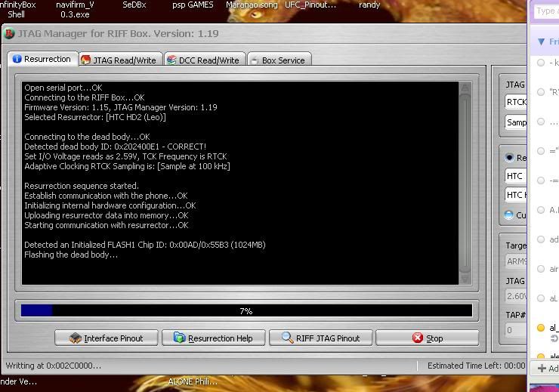The image size is (559, 392).
Task: Open the HTC manufacturer dropdown
Action: (x=516, y=176)
